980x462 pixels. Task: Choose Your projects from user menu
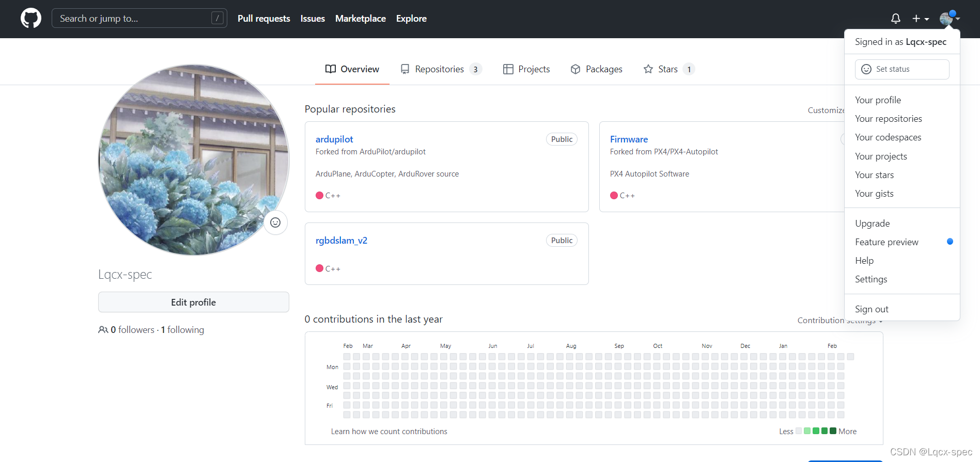(x=902, y=156)
